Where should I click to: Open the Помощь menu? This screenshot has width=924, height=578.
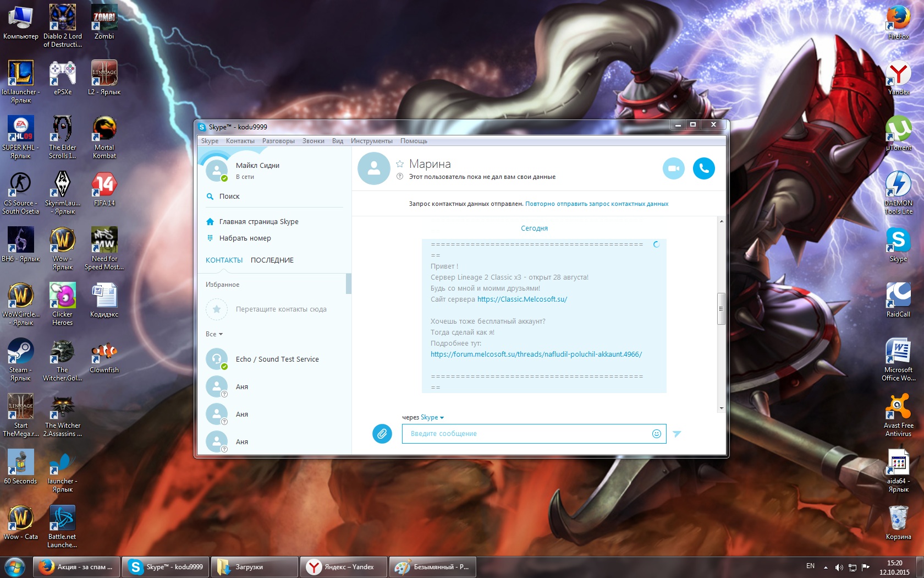(414, 141)
